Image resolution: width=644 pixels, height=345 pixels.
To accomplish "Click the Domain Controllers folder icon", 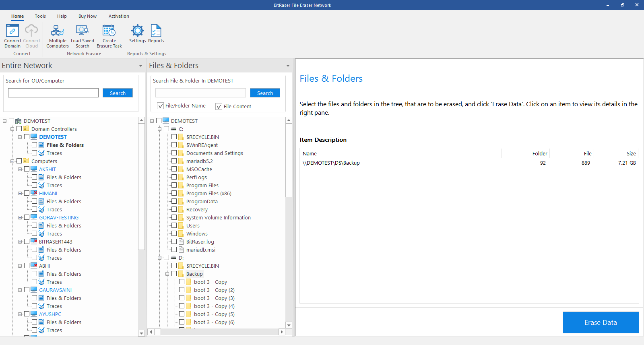I will tap(26, 129).
